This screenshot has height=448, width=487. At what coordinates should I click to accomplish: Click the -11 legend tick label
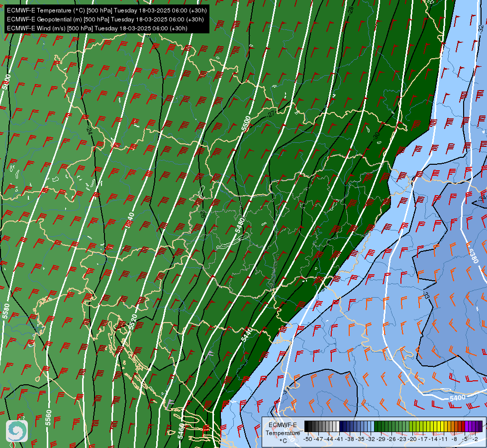444,439
